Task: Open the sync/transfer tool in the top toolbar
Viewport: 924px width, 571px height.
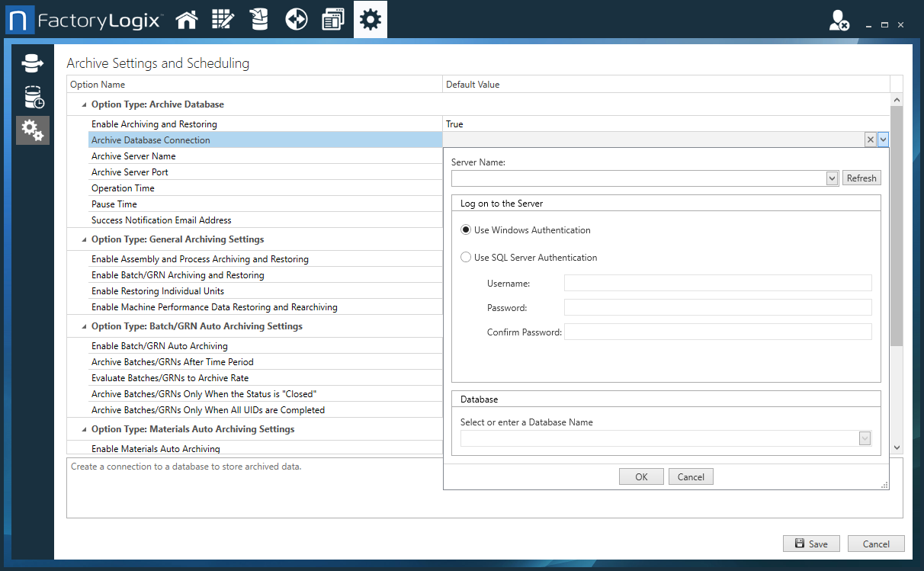Action: click(x=296, y=18)
